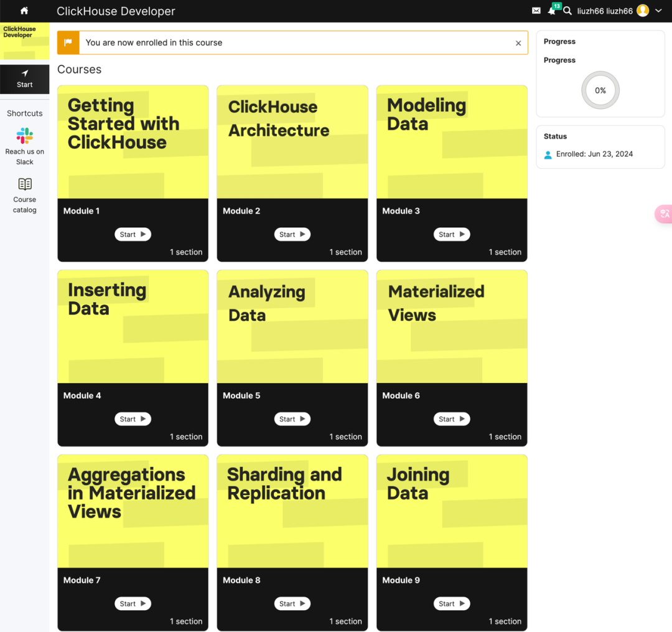
Task: Click the Enrolled: Jun 23, 2024 status
Action: click(594, 154)
